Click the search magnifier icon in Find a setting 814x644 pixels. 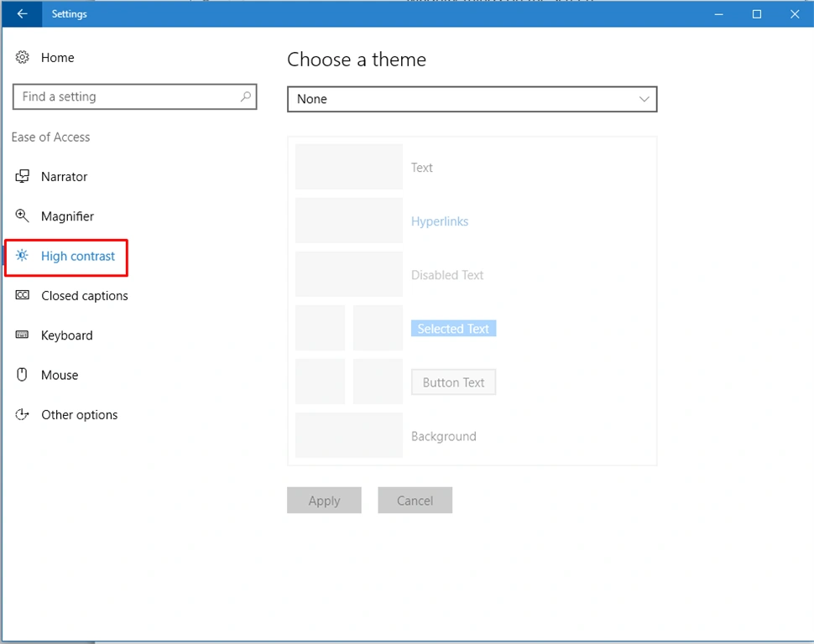(246, 96)
